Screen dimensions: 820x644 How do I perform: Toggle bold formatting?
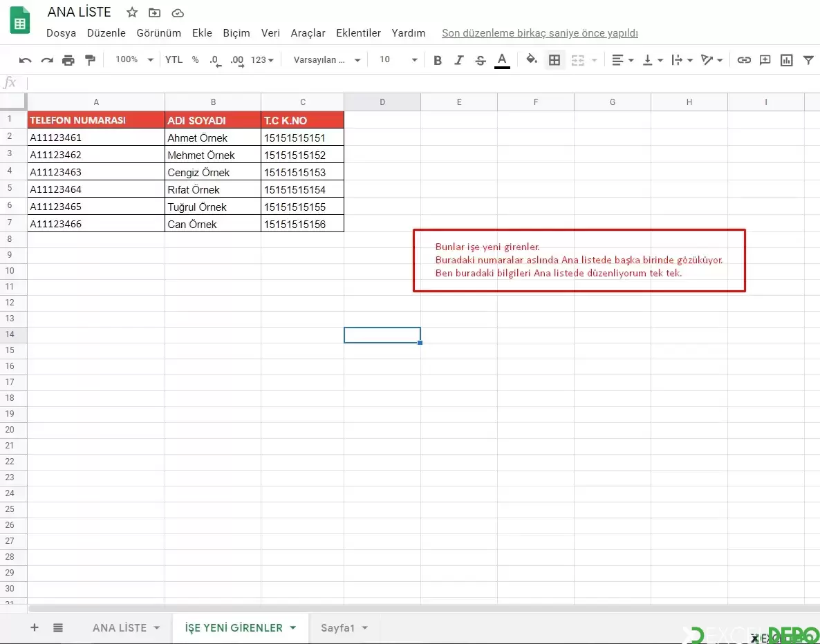coord(438,60)
